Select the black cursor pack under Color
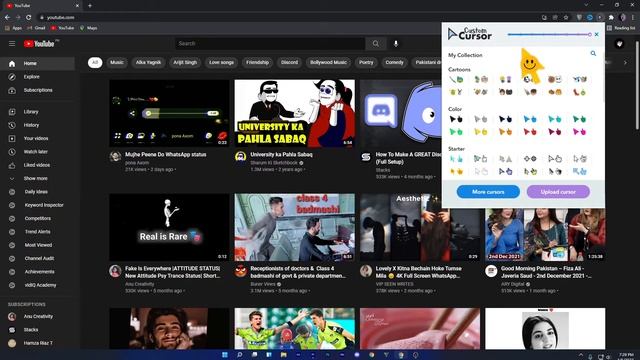The height and width of the screenshot is (360, 640). point(456,119)
